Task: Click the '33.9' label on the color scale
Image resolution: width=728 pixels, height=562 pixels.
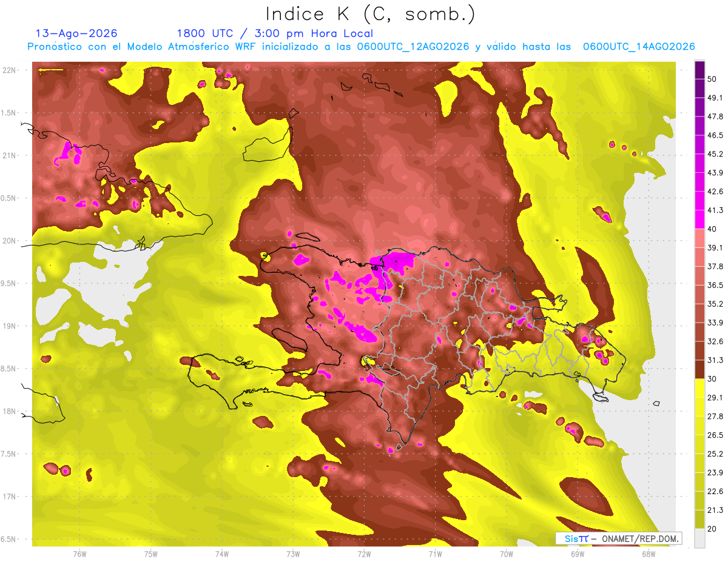Action: 715,323
